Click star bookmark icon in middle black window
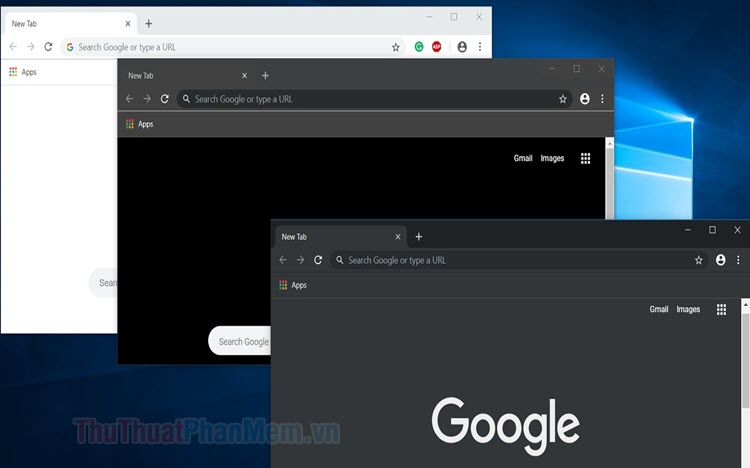The width and height of the screenshot is (750, 468). click(562, 99)
